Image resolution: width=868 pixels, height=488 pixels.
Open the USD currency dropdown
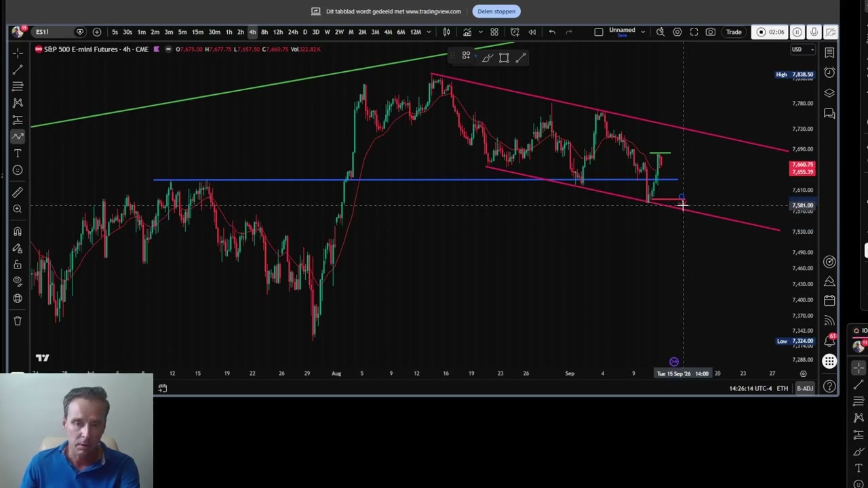[x=804, y=49]
